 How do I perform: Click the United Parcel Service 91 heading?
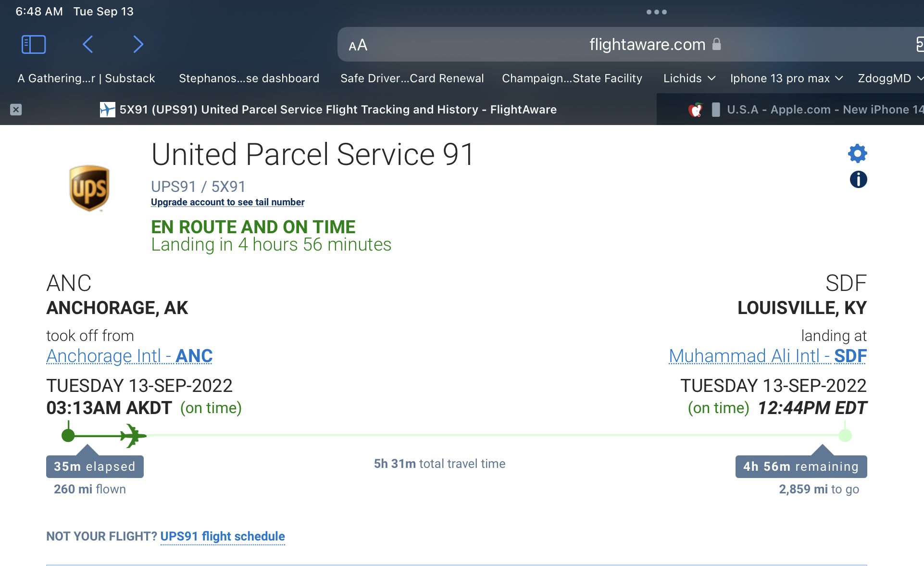coord(313,154)
